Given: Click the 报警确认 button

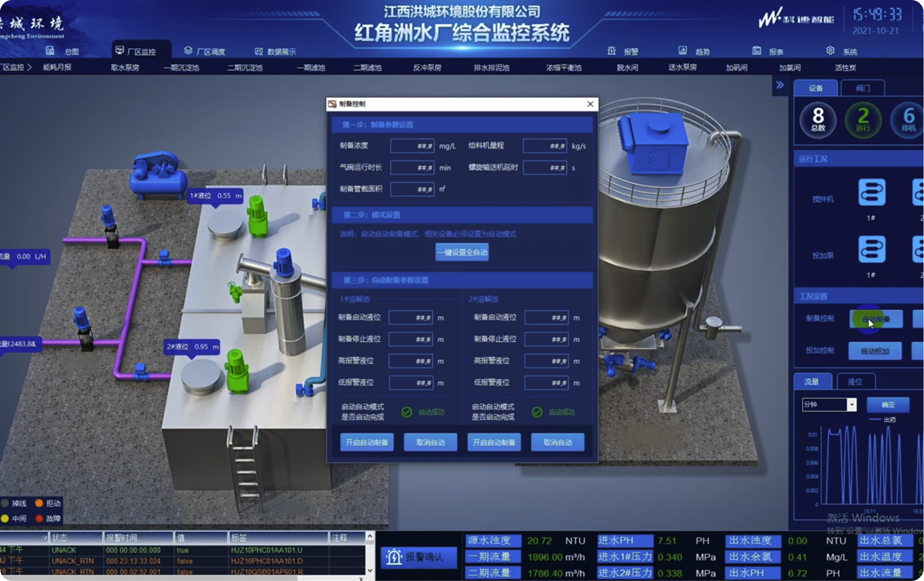Looking at the screenshot, I should pos(418,557).
